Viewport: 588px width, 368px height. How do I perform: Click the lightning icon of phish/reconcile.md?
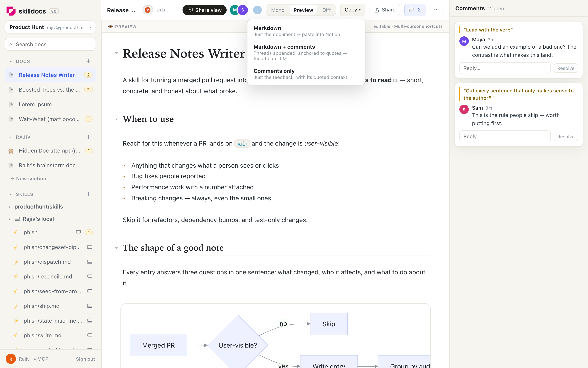16,277
